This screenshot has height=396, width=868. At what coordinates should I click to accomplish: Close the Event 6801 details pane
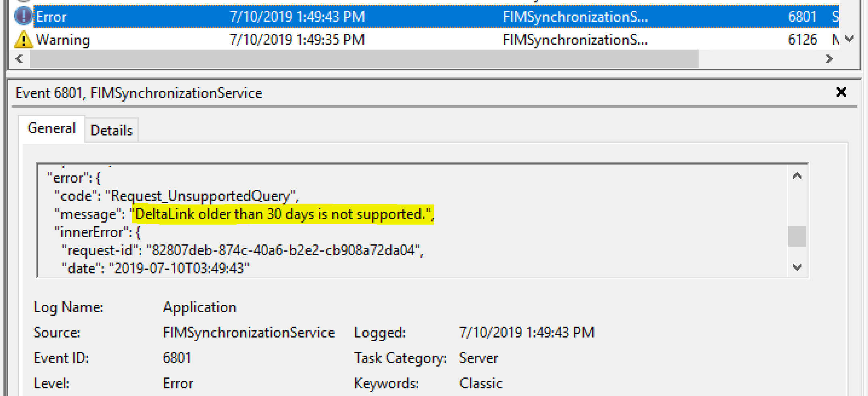pos(841,92)
